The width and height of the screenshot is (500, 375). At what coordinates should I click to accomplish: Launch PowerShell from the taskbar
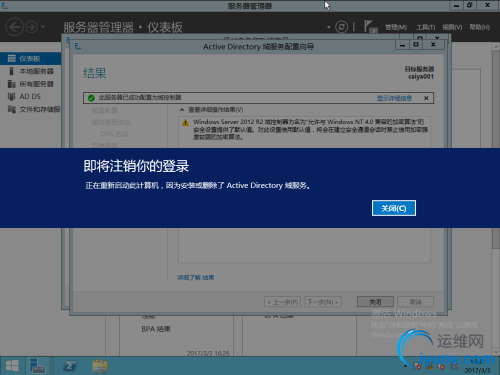point(69,366)
